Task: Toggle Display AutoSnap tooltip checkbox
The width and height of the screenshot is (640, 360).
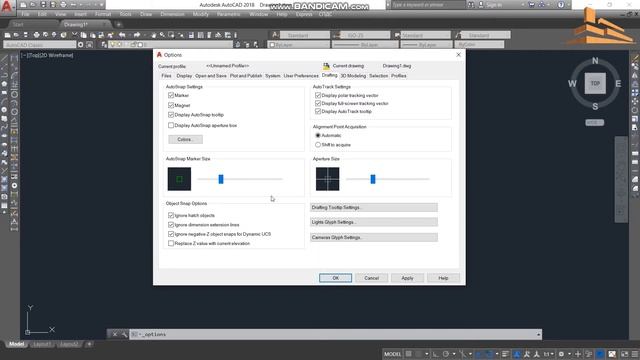Action: (171, 115)
